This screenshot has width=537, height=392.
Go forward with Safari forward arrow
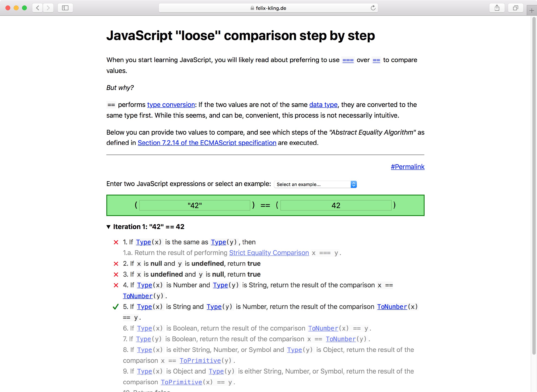click(48, 8)
